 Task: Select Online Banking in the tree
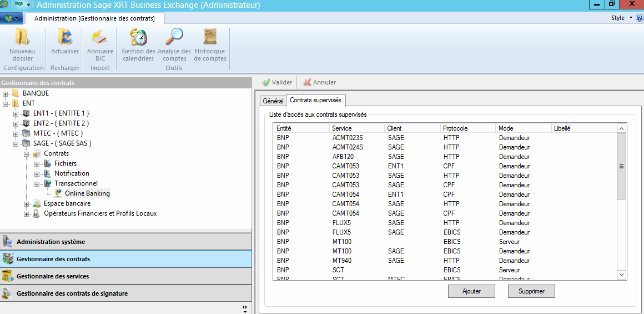pyautogui.click(x=87, y=193)
